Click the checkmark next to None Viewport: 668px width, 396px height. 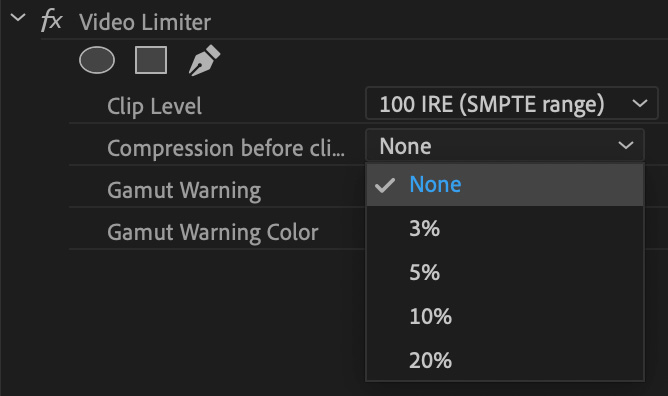click(x=385, y=185)
